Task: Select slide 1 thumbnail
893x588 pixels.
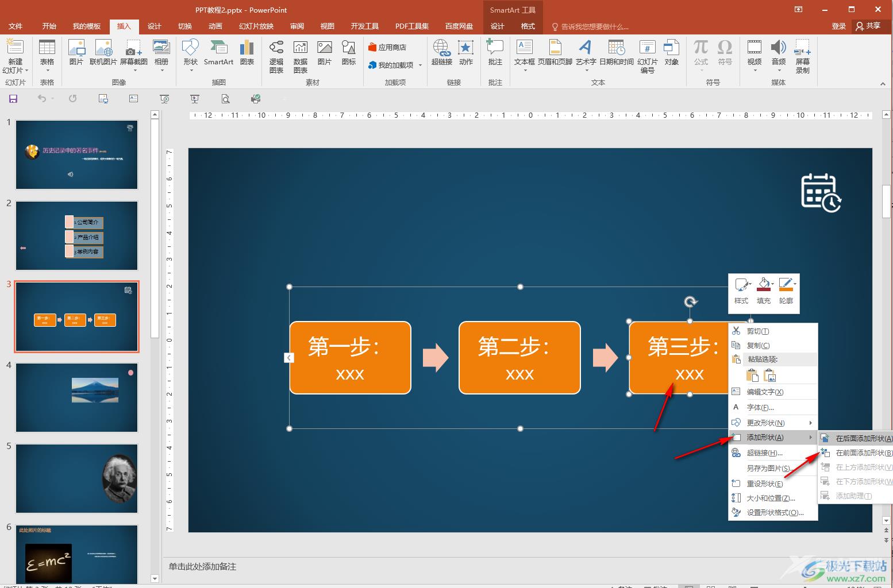Action: tap(76, 154)
